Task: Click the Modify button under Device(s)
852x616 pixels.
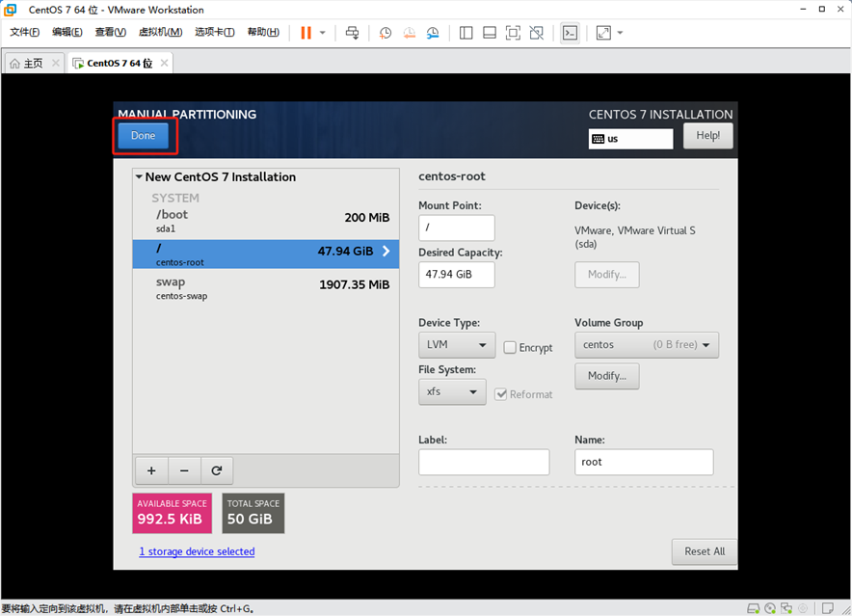Action: pyautogui.click(x=607, y=275)
